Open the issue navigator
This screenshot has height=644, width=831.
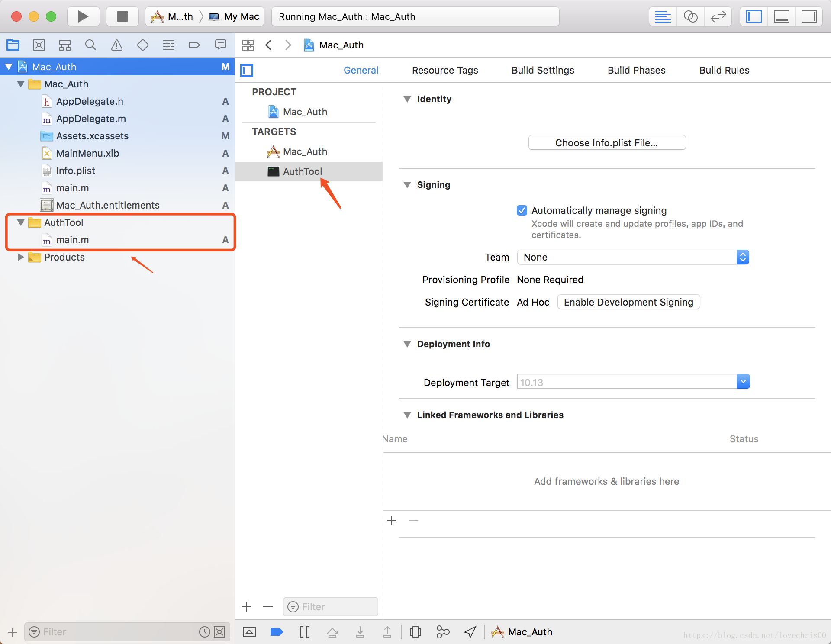point(117,45)
